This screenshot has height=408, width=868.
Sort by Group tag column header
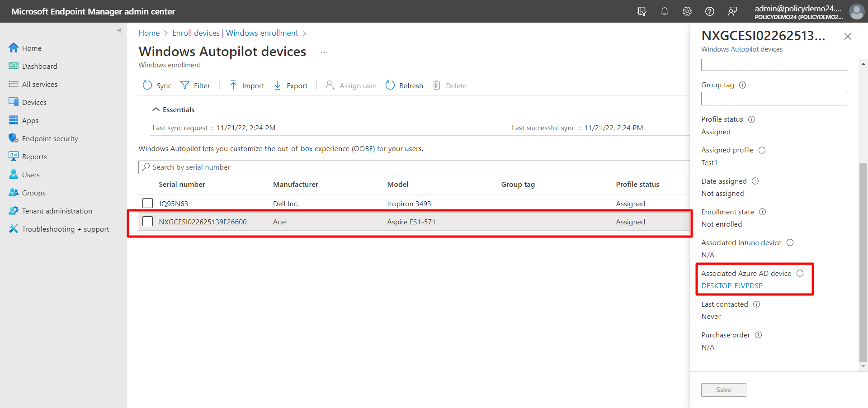(518, 185)
